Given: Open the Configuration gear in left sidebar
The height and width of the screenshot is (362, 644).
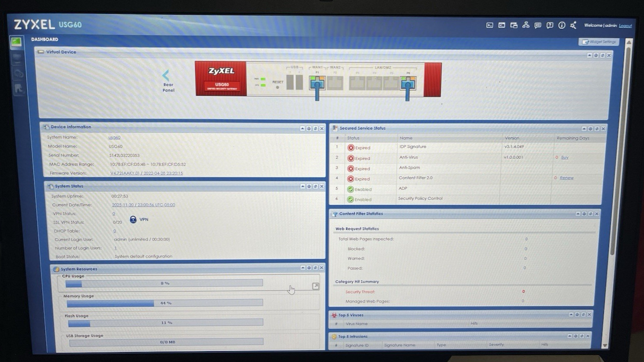Looking at the screenshot, I should coord(18,73).
